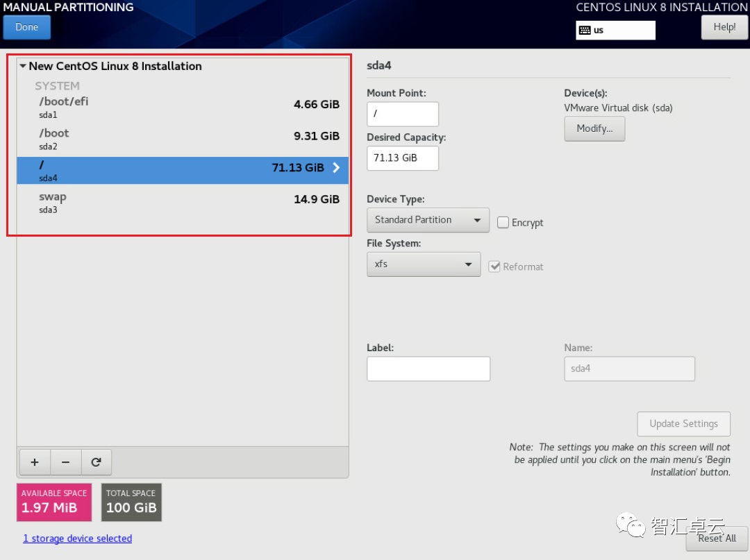Image resolution: width=750 pixels, height=560 pixels.
Task: Collapse the New CentOS Linux 8 Installation section
Action: [22, 66]
